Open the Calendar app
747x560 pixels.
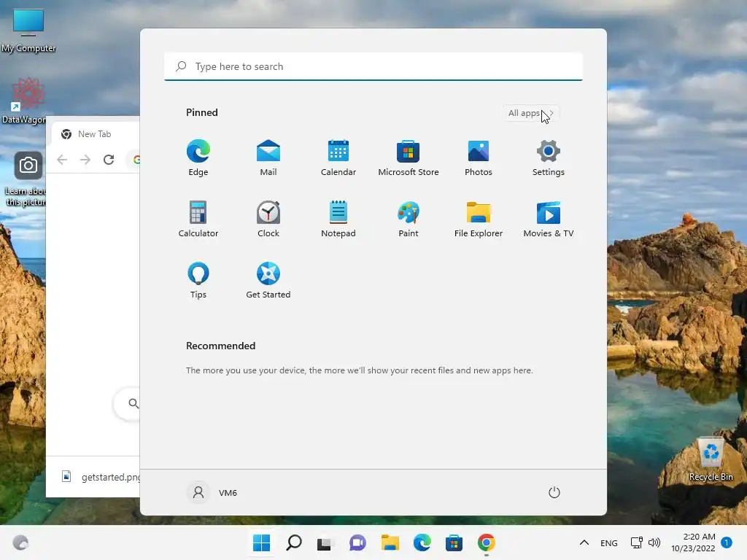pyautogui.click(x=338, y=158)
